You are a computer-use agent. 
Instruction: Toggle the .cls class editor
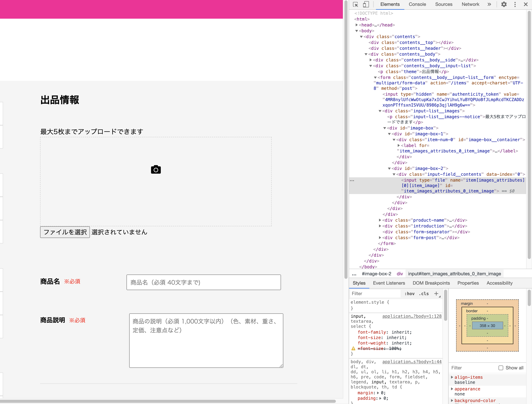pyautogui.click(x=424, y=293)
